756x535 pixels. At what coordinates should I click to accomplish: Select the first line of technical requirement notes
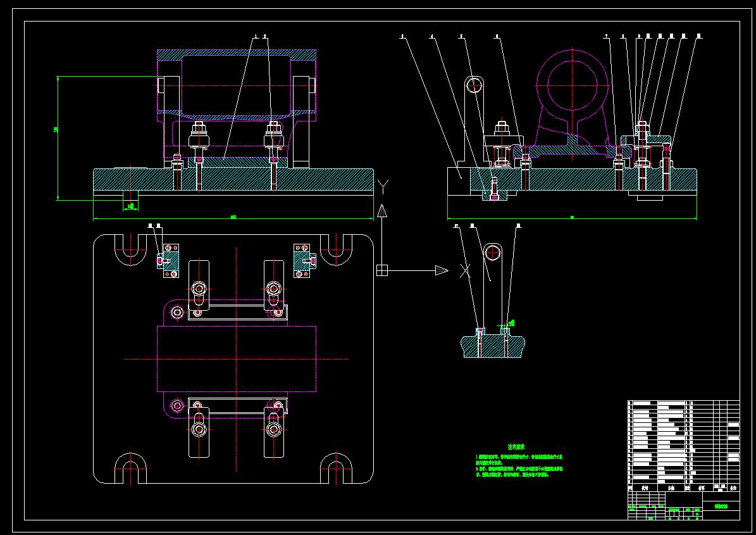(x=519, y=456)
